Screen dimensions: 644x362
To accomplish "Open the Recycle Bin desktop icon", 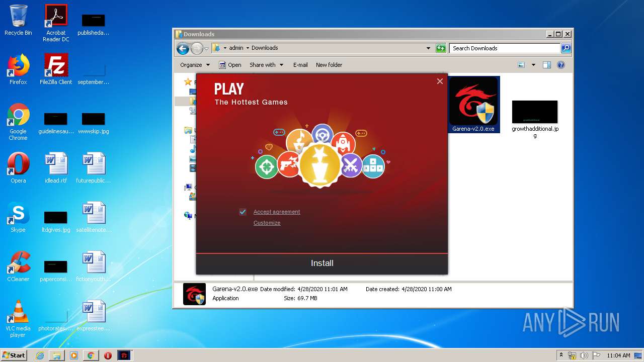I will coord(18,20).
